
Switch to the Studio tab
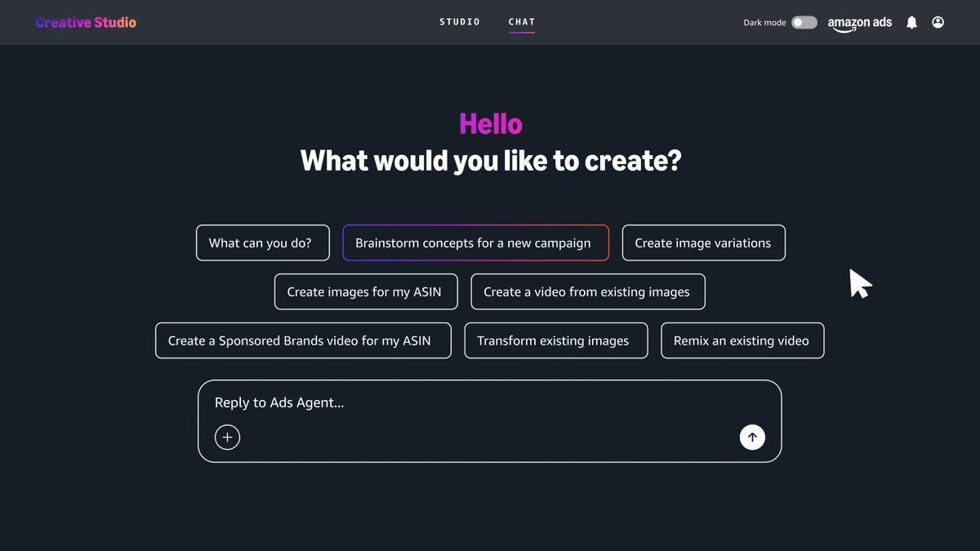click(460, 21)
